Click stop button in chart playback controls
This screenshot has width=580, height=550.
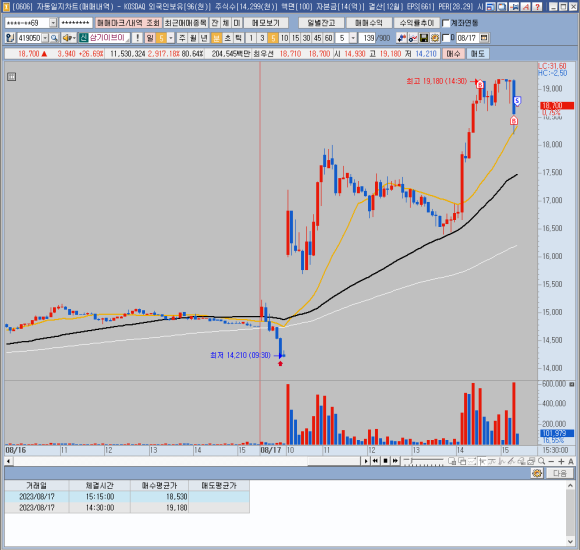coord(385,461)
